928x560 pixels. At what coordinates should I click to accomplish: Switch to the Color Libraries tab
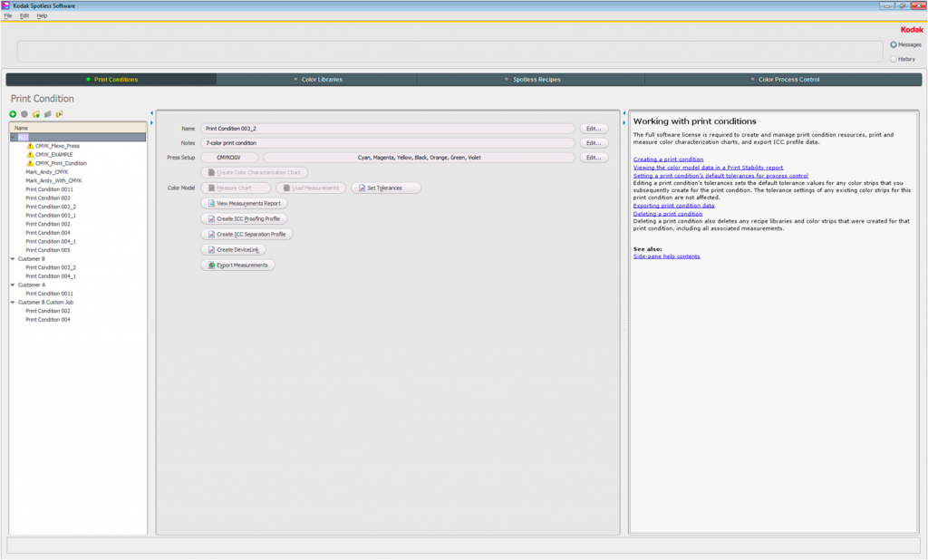pos(316,80)
